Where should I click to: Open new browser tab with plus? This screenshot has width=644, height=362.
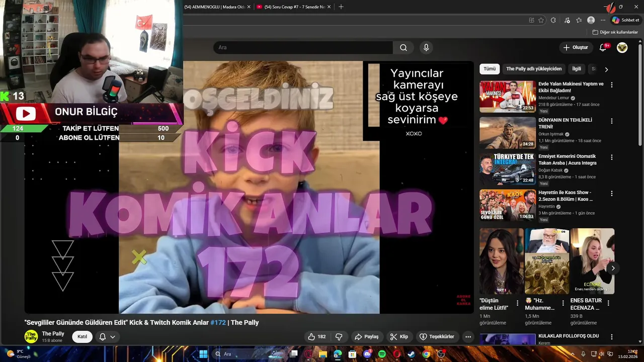tap(341, 7)
